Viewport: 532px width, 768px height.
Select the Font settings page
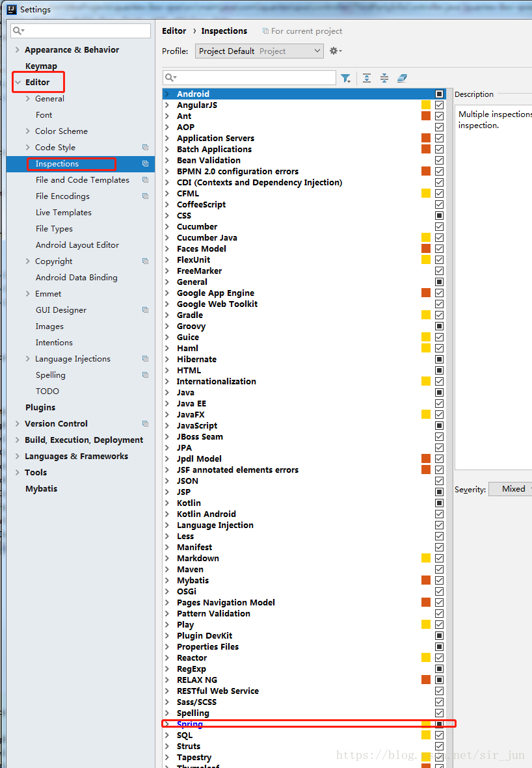pyautogui.click(x=44, y=114)
